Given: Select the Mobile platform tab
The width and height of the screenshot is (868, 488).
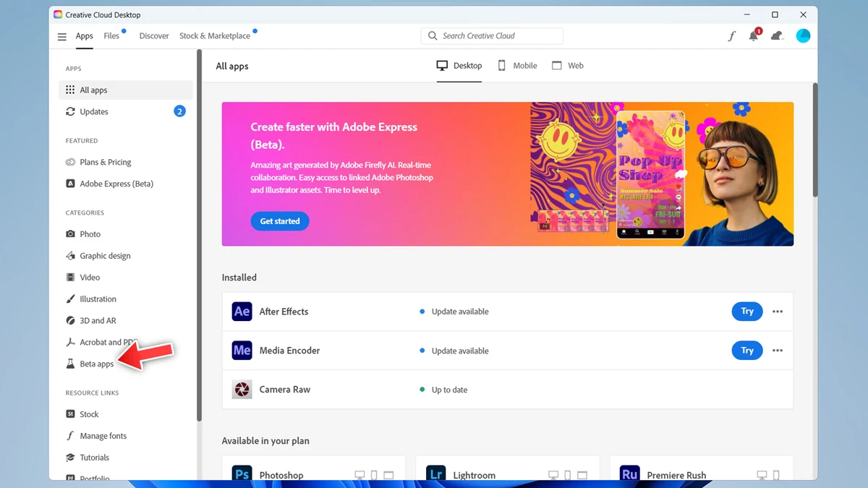Looking at the screenshot, I should coord(517,66).
